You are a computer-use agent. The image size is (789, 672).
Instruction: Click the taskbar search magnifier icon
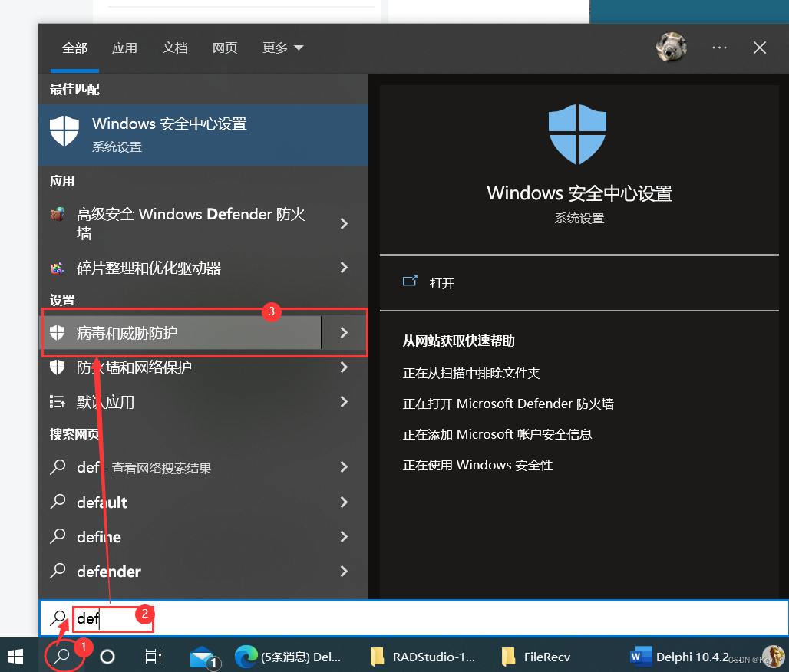(62, 656)
